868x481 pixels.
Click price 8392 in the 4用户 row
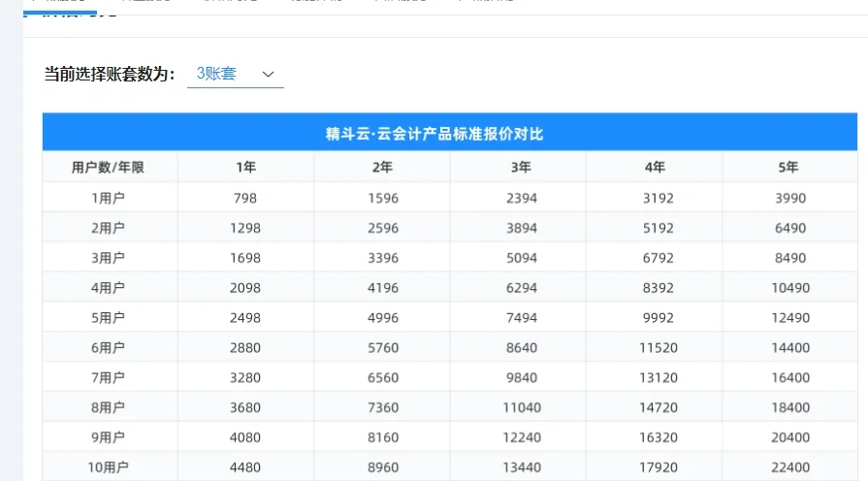(x=659, y=288)
